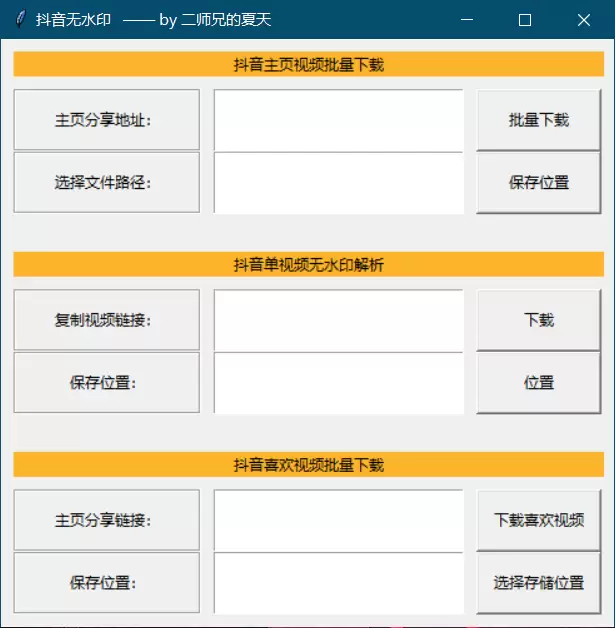The height and width of the screenshot is (628, 615).
Task: Click the 抖音喜欢视频批量下载 header
Action: pyautogui.click(x=309, y=465)
